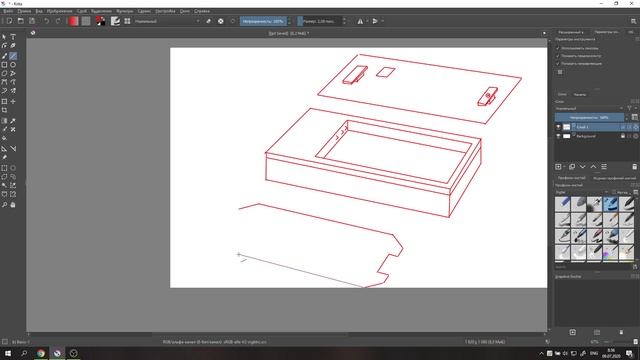640x360 pixels.
Task: Move layer down with the down chevron
Action: pos(582,167)
